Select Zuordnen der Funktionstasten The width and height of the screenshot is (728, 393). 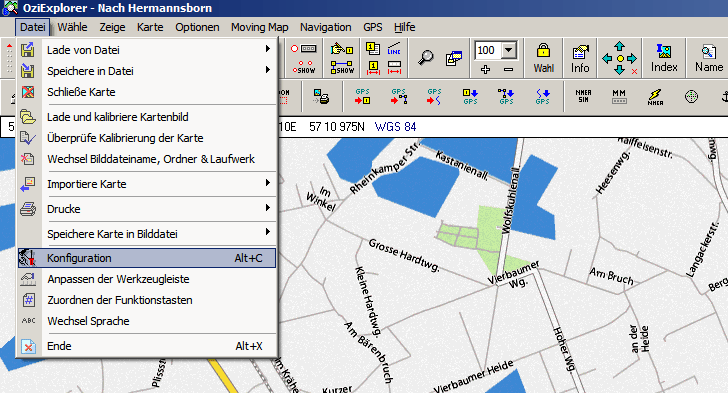tap(147, 300)
